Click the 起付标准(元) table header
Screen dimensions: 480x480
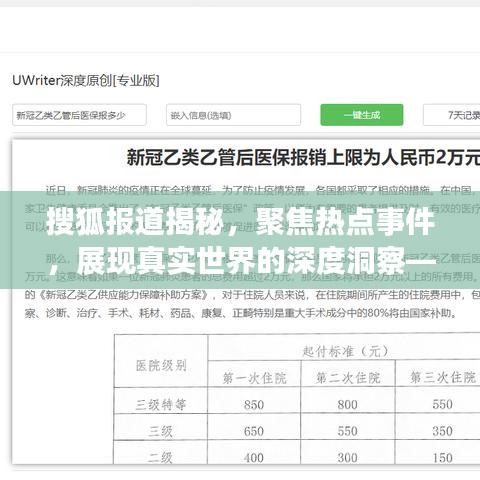coord(345,351)
